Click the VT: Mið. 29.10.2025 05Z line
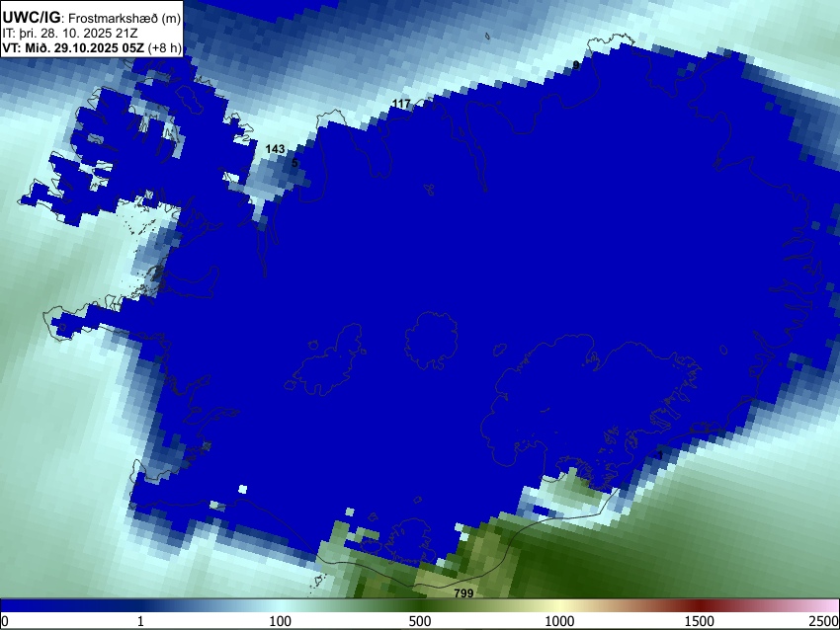The width and height of the screenshot is (840, 630). (92, 47)
